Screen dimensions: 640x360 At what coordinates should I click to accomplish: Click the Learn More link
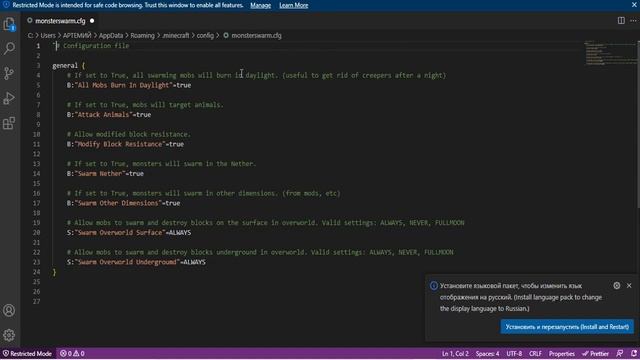(x=293, y=5)
